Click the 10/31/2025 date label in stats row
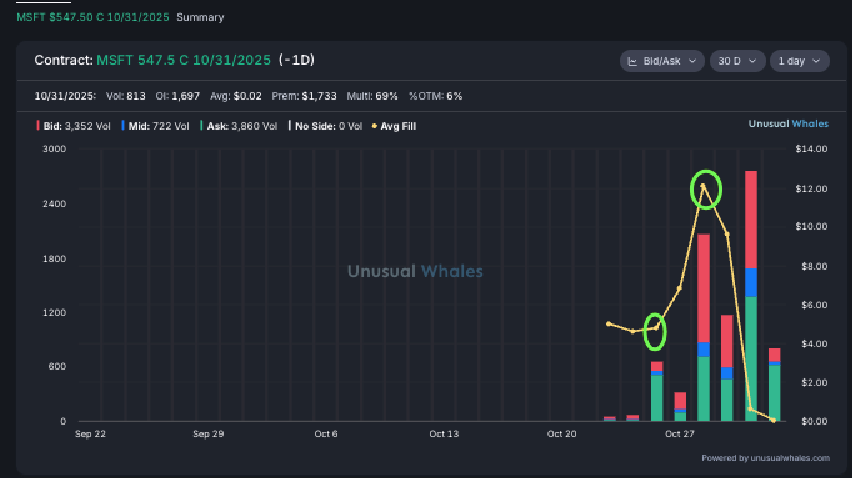 [x=65, y=96]
